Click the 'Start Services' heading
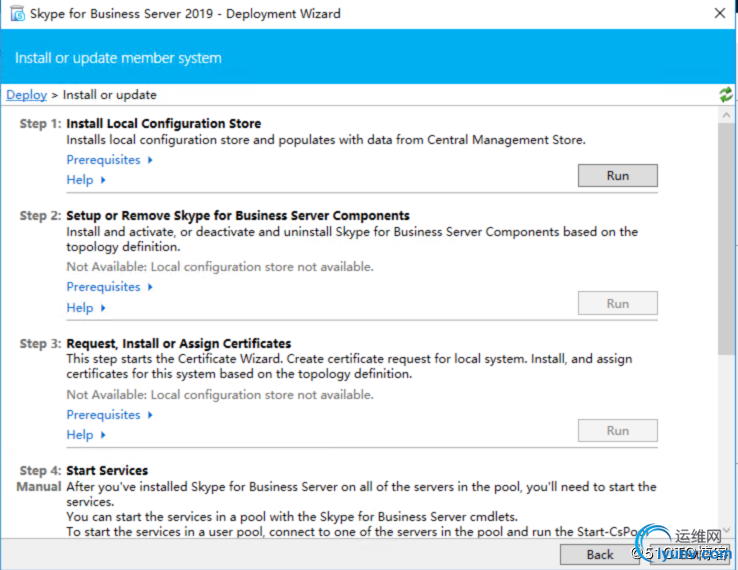The image size is (738, 570). click(107, 471)
